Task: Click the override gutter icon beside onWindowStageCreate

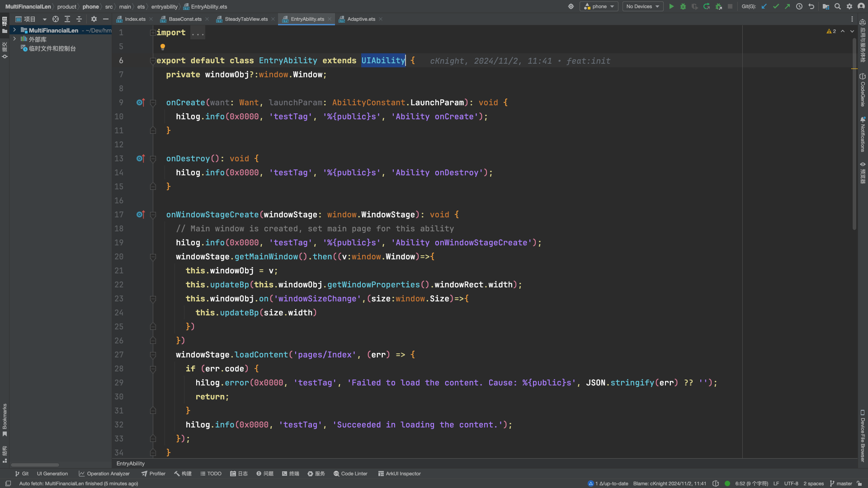Action: coord(141,215)
